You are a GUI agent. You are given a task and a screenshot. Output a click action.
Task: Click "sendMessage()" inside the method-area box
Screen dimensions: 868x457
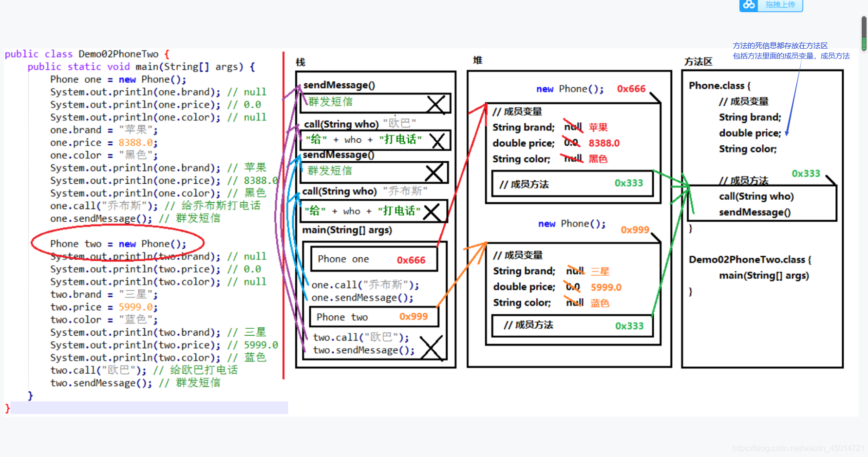coord(755,212)
